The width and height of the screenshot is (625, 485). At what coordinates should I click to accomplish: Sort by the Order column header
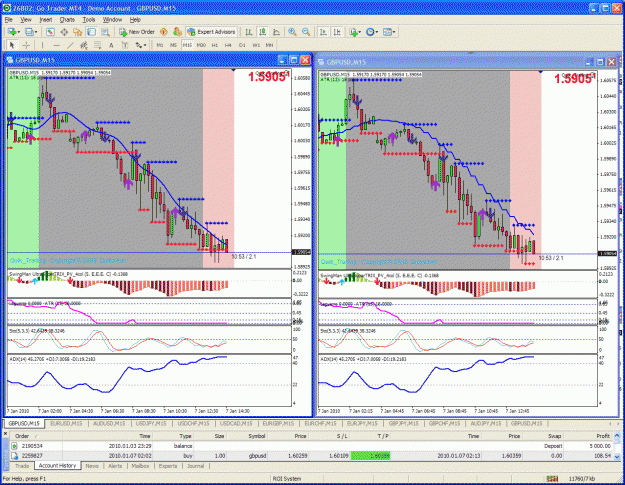click(x=36, y=436)
